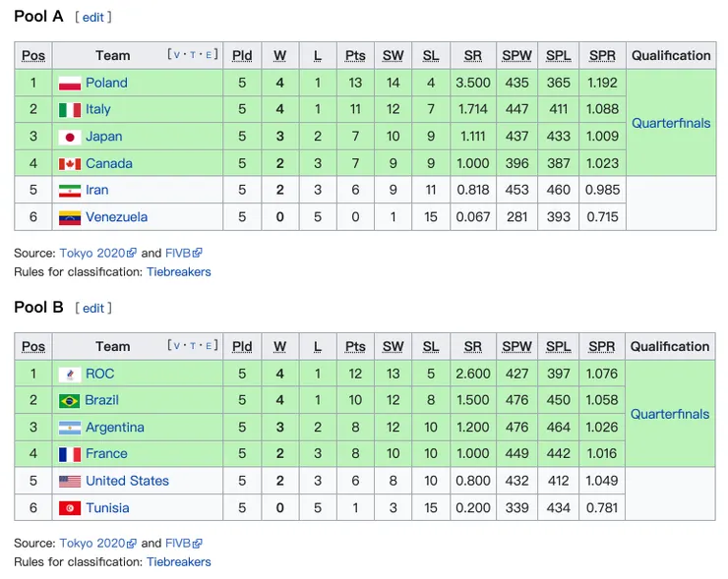
Task: Open the Poland team link
Action: click(x=106, y=83)
